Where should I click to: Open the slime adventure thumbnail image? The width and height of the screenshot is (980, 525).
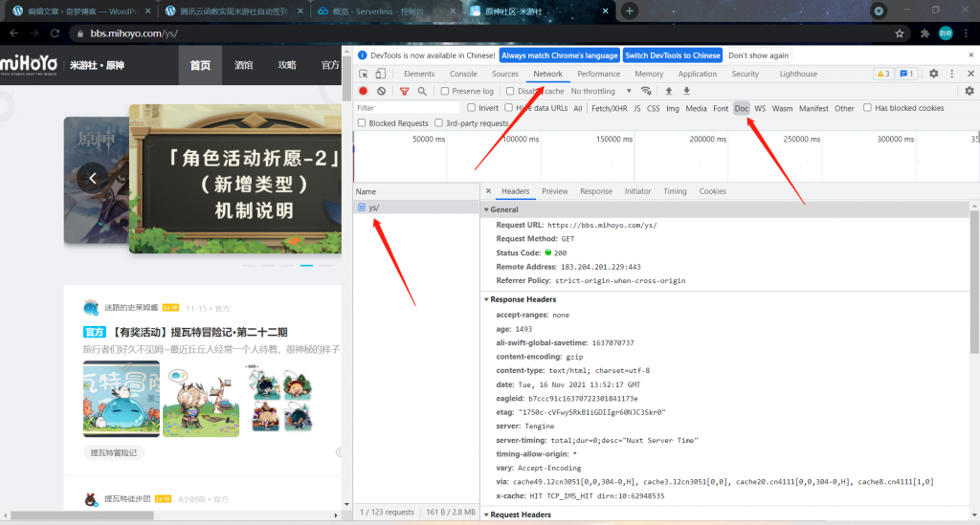[122, 399]
